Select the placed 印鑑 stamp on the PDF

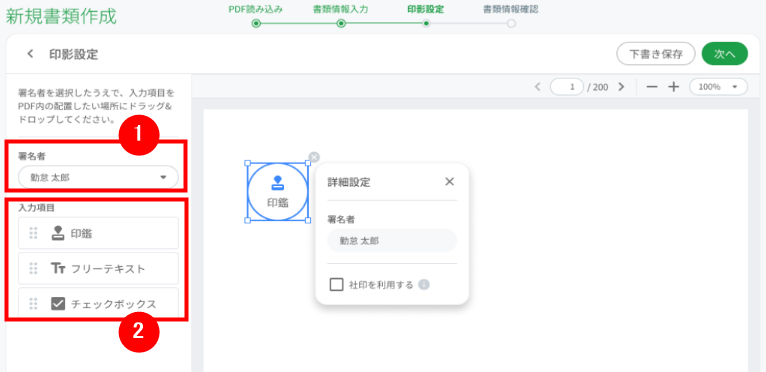277,192
